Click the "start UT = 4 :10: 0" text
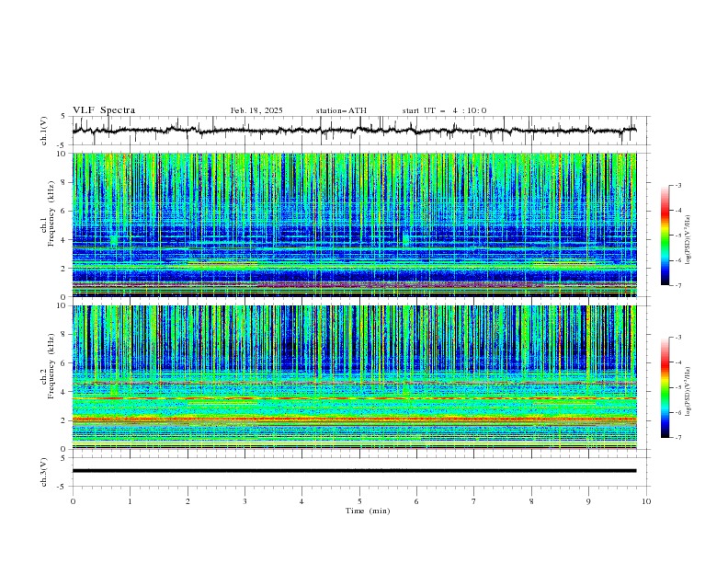 point(444,110)
